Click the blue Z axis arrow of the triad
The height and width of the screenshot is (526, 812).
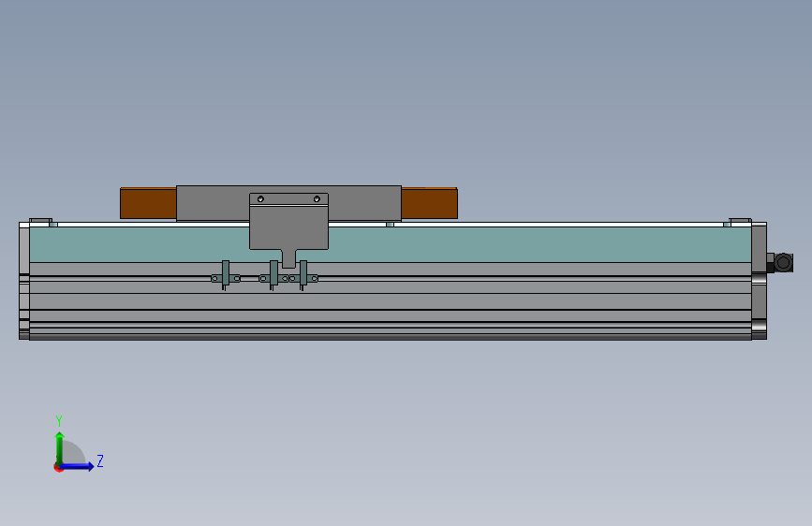click(78, 466)
